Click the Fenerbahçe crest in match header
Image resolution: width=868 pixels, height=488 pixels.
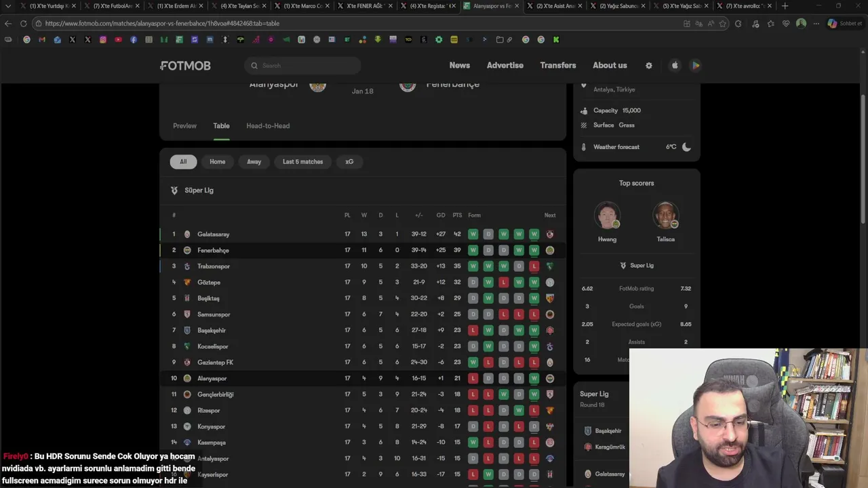408,86
